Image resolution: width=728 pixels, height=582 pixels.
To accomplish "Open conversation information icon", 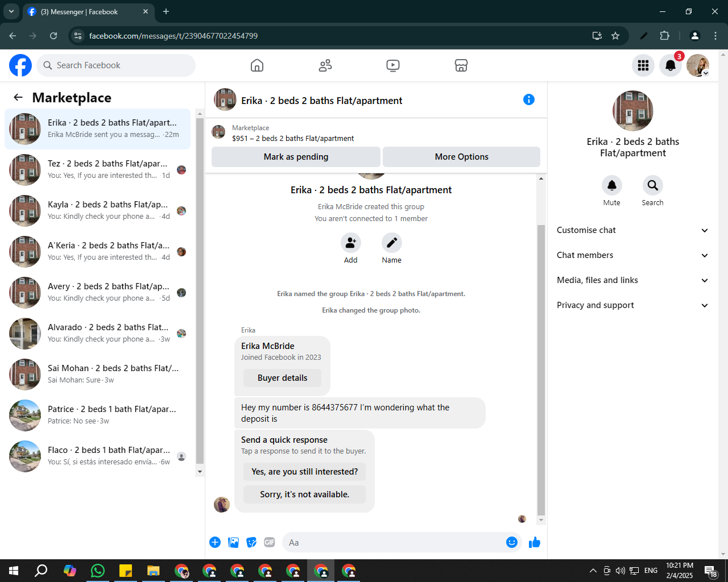I will coord(528,99).
